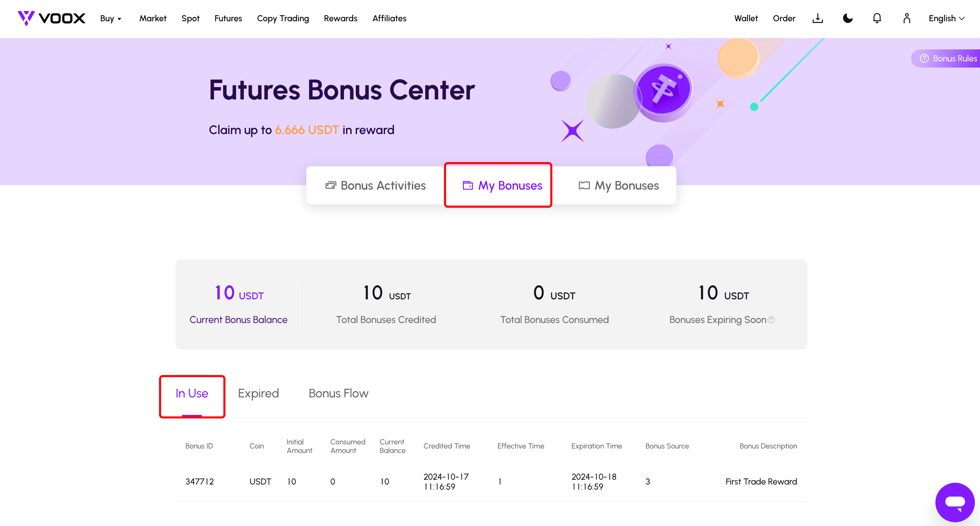Image resolution: width=980 pixels, height=526 pixels.
Task: Open the Copy Trading menu item
Action: click(283, 18)
